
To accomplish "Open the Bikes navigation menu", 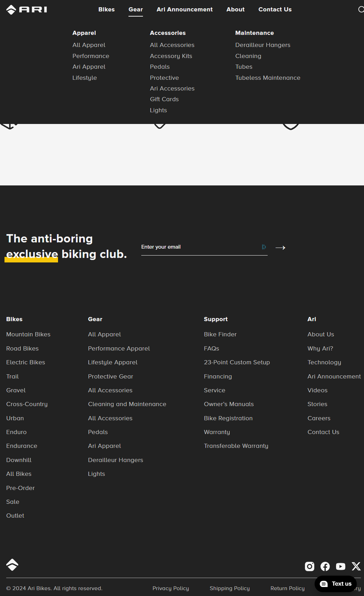I will tap(106, 9).
